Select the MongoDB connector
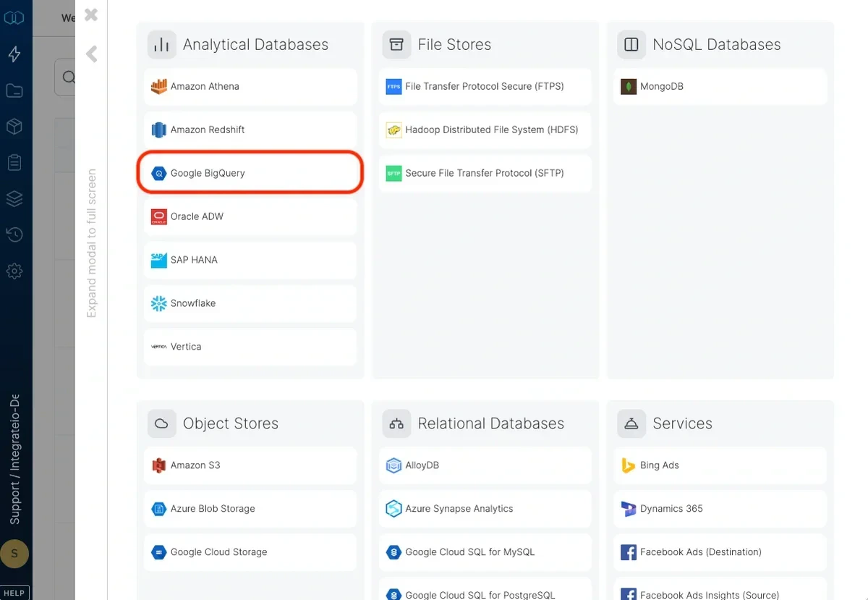The width and height of the screenshot is (868, 600). pos(720,86)
